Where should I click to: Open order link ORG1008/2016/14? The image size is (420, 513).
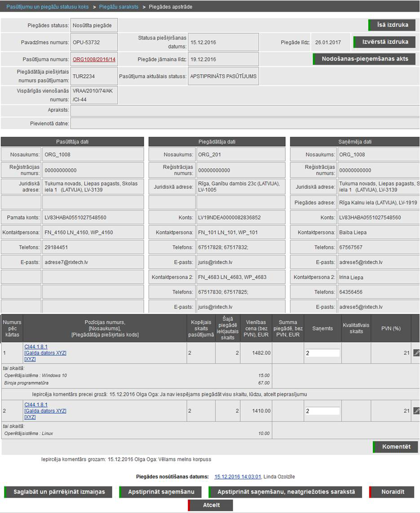[94, 59]
